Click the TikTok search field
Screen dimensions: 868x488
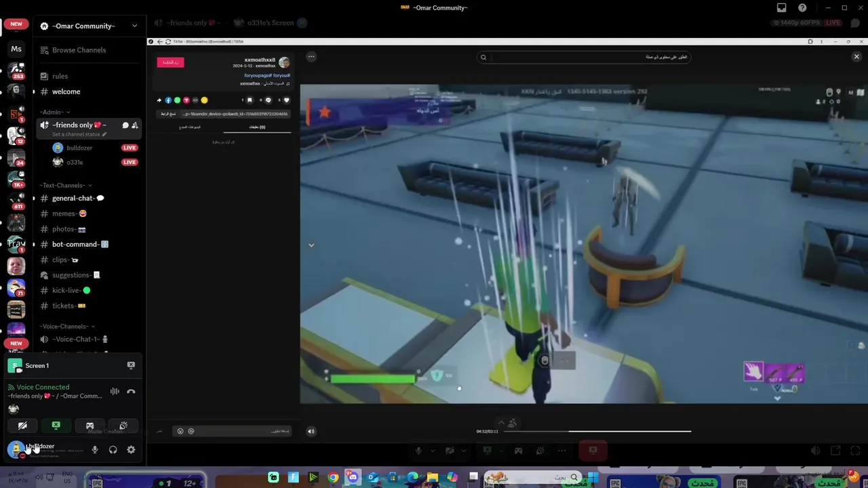pyautogui.click(x=585, y=57)
